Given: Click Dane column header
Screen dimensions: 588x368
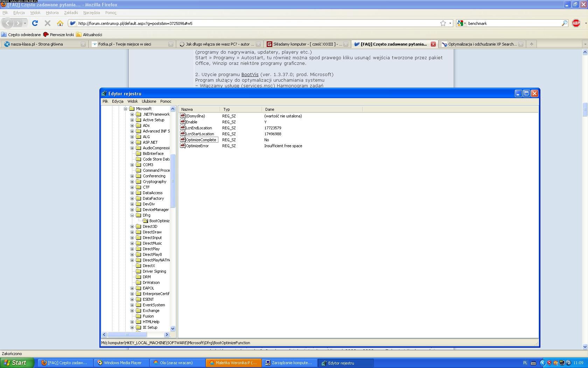Looking at the screenshot, I should [x=312, y=109].
